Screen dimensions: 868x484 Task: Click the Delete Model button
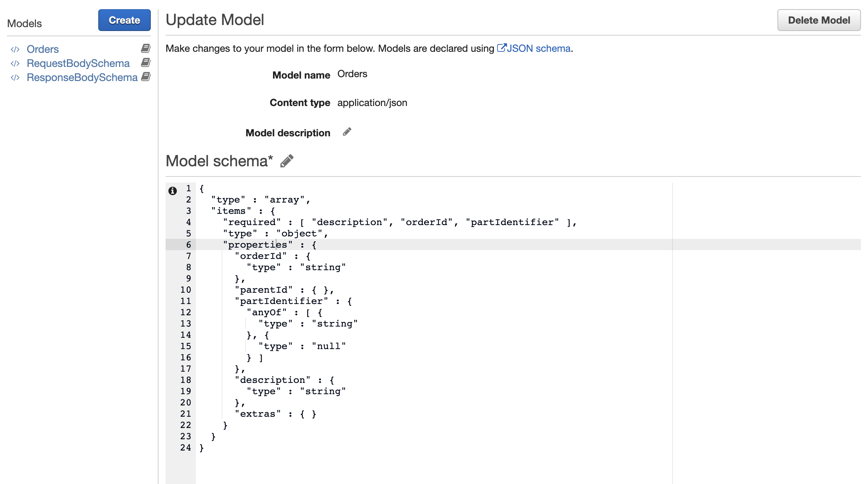click(x=819, y=20)
